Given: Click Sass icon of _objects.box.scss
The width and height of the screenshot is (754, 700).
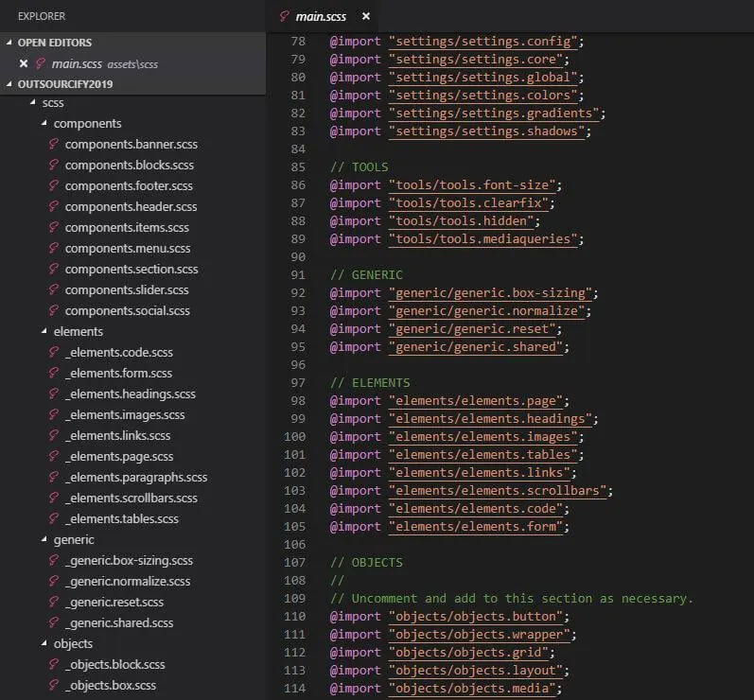Looking at the screenshot, I should pyautogui.click(x=54, y=685).
